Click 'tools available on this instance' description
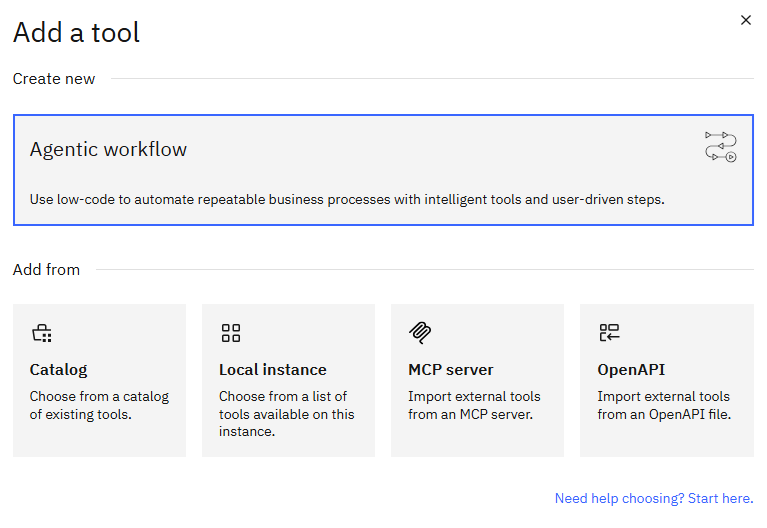 (x=286, y=414)
